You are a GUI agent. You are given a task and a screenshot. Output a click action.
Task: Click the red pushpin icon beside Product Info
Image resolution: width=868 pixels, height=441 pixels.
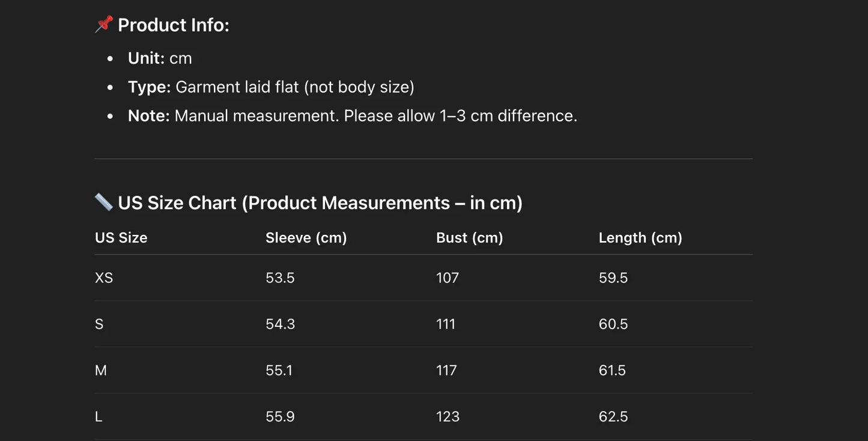[x=104, y=25]
